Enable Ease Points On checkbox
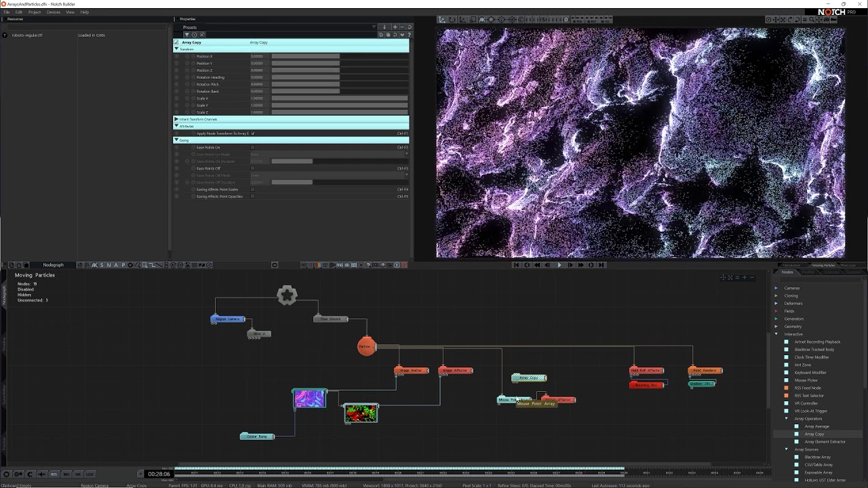868x488 pixels. point(253,147)
